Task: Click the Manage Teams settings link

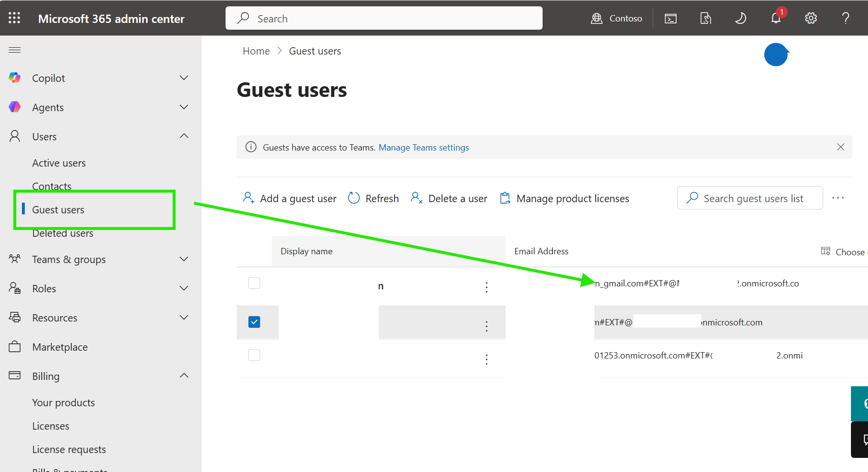Action: click(x=424, y=148)
